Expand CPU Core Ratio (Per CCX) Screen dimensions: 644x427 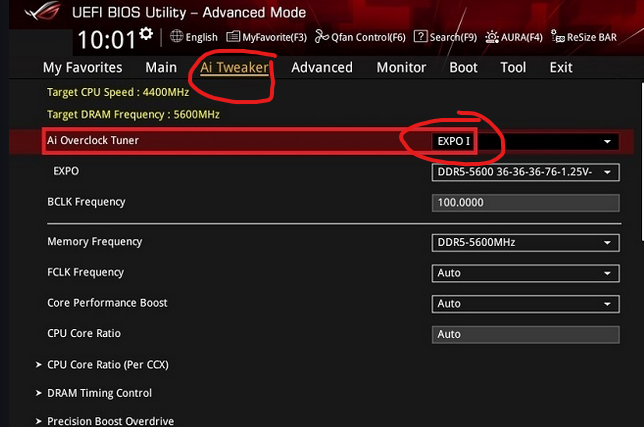coord(108,365)
